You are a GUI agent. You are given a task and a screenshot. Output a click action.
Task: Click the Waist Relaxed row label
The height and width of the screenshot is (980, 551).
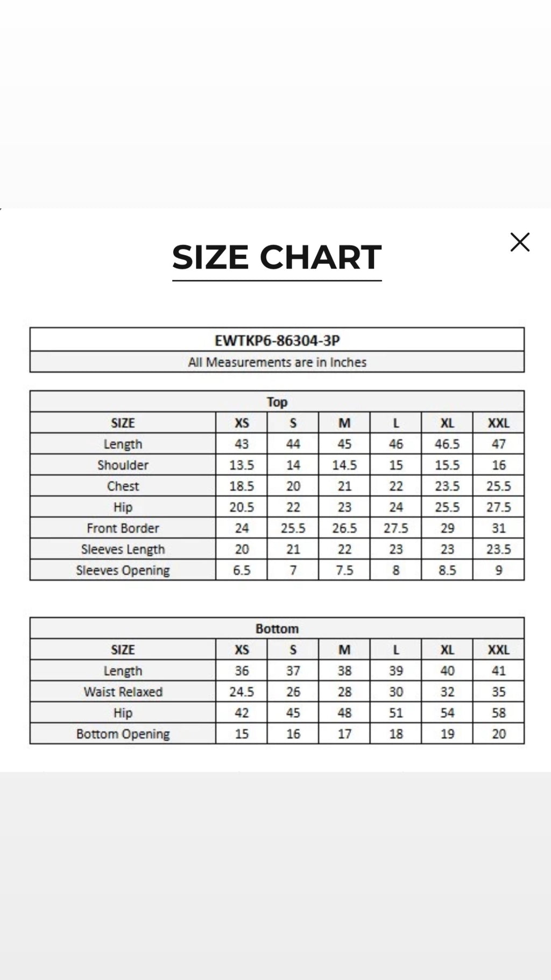(123, 691)
